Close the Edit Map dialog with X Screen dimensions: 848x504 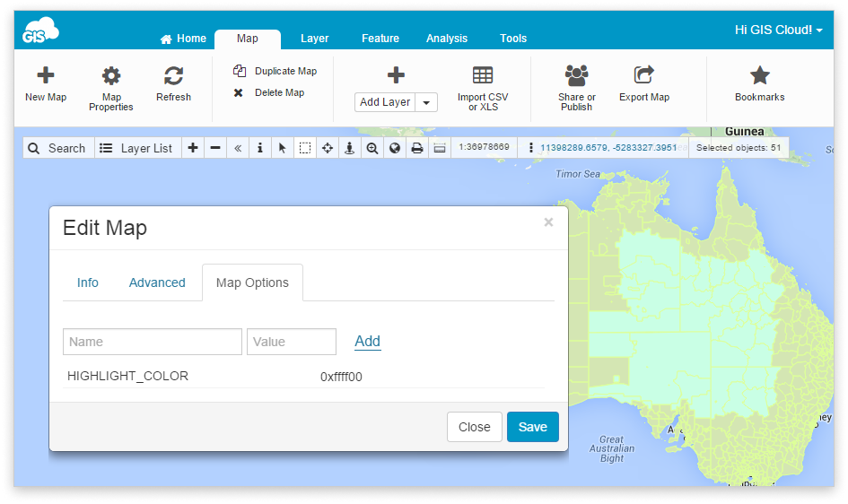(x=548, y=222)
